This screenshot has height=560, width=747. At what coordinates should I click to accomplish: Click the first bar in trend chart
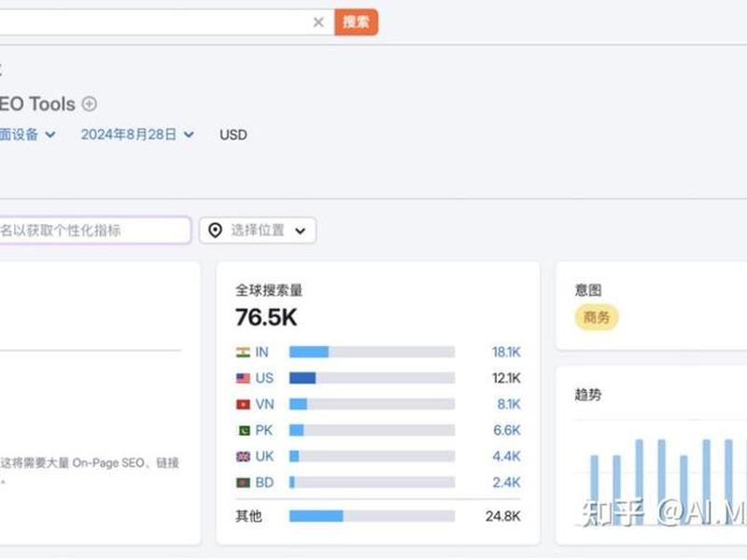point(594,489)
